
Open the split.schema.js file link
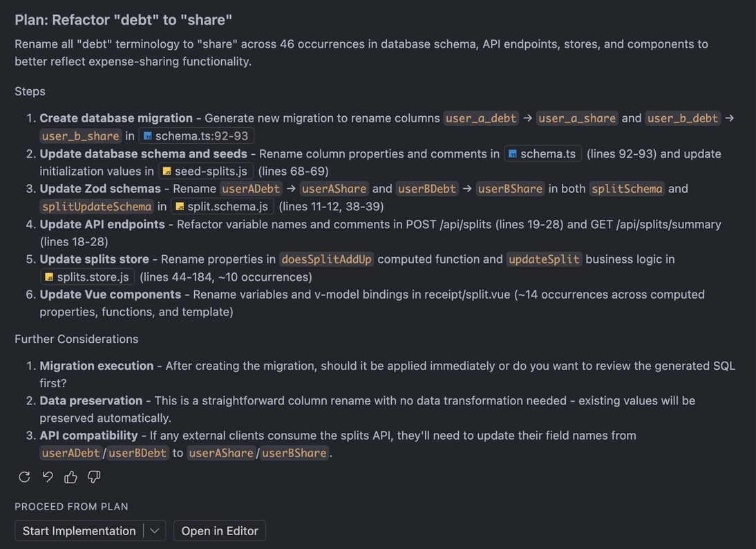click(x=222, y=207)
